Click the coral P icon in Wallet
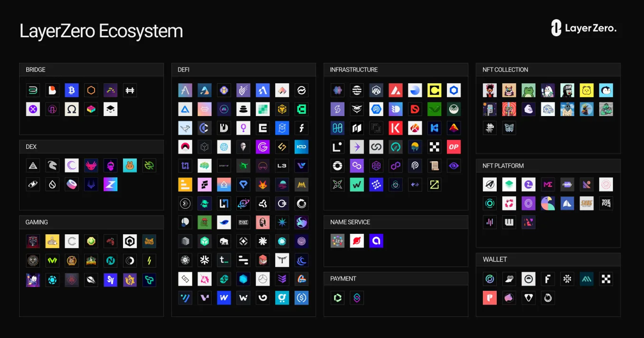Screen dimensions: 644x338 coord(490,298)
